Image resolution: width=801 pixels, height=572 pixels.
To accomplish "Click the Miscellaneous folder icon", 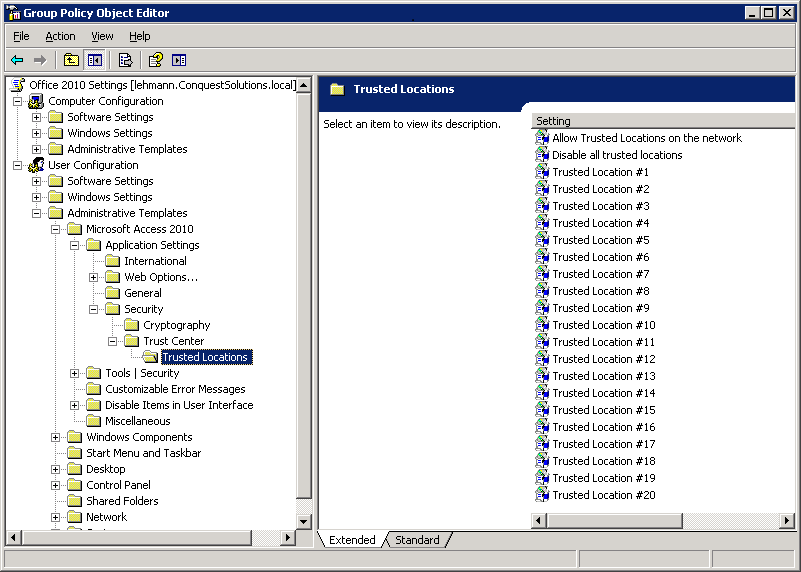I will coord(93,421).
